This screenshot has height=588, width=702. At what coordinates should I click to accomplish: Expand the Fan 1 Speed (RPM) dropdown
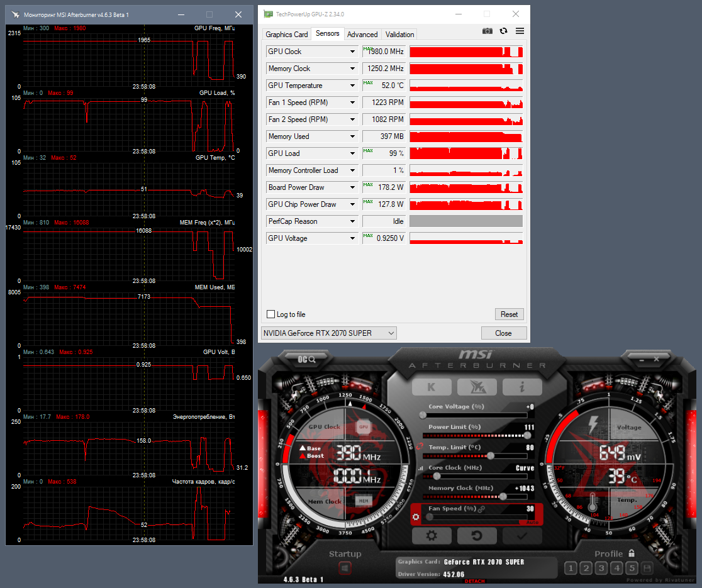coord(353,103)
